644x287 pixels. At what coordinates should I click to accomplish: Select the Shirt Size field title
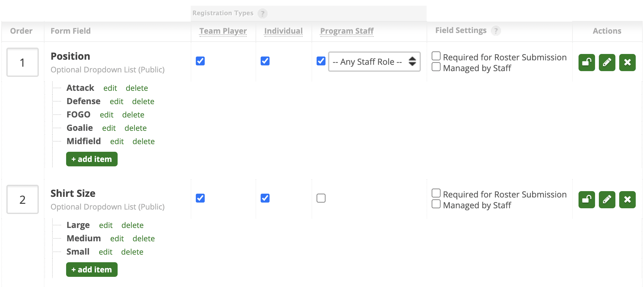pos(73,193)
